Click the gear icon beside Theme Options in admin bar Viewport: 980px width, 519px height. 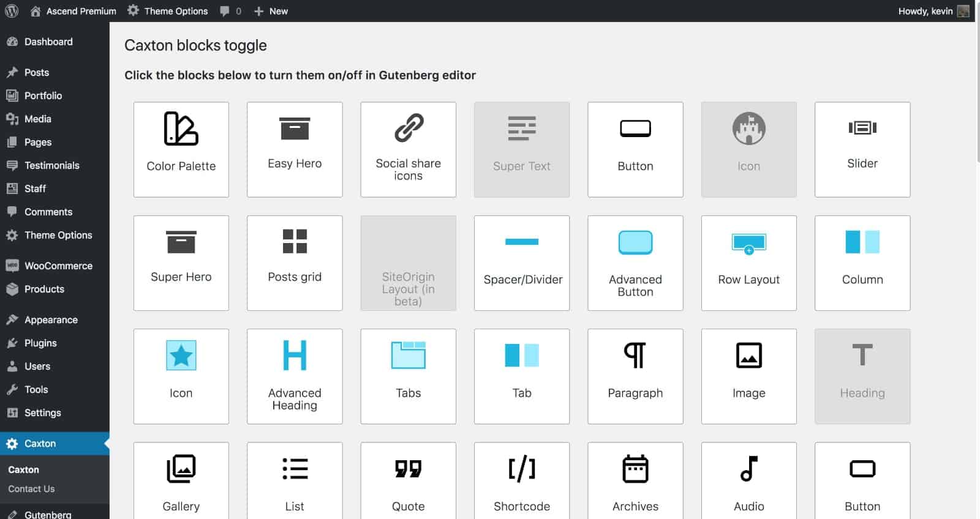click(x=133, y=10)
